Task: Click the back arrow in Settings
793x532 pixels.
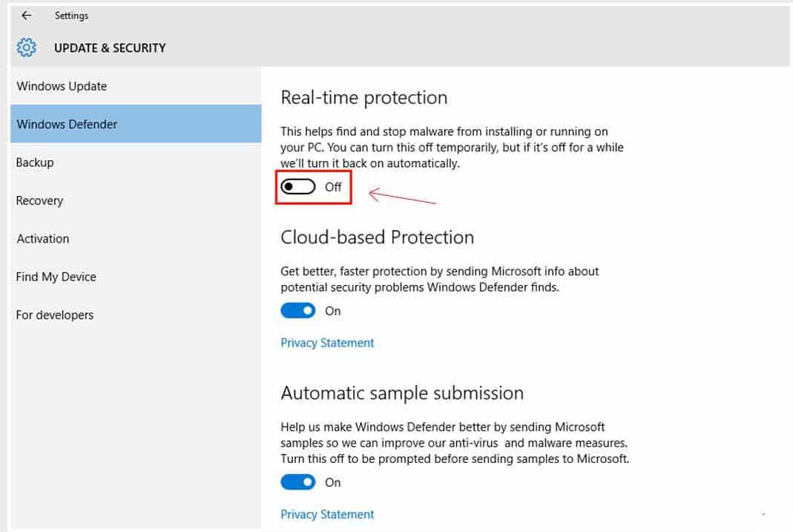Action: [x=26, y=16]
